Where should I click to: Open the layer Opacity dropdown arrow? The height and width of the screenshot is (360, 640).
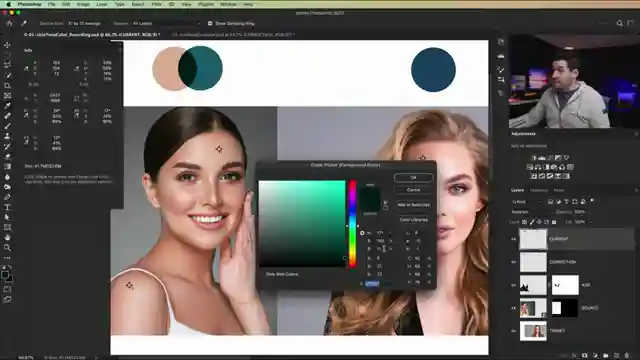589,212
